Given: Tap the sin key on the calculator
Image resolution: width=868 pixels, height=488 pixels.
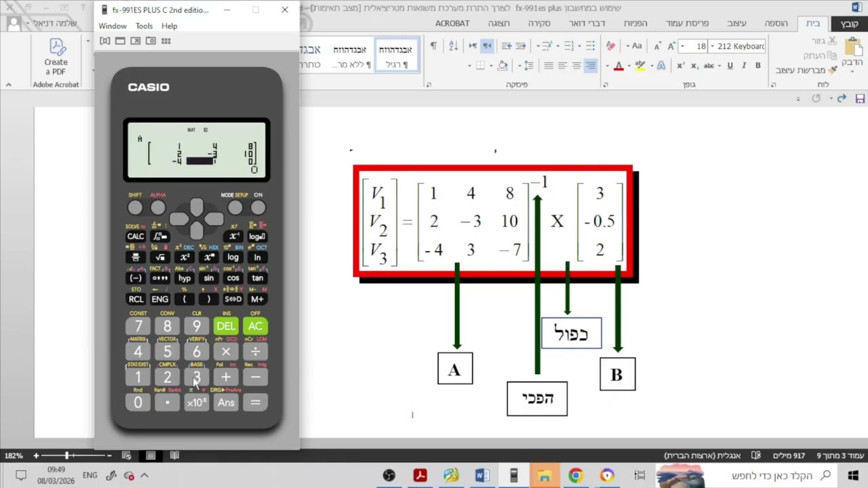Looking at the screenshot, I should coord(209,279).
